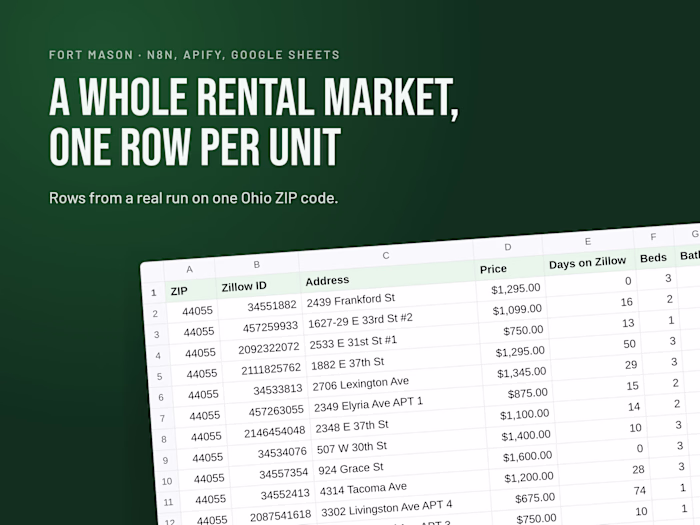This screenshot has width=700, height=525.
Task: Click address cell 2706 Lexington Ave
Action: tap(395, 382)
